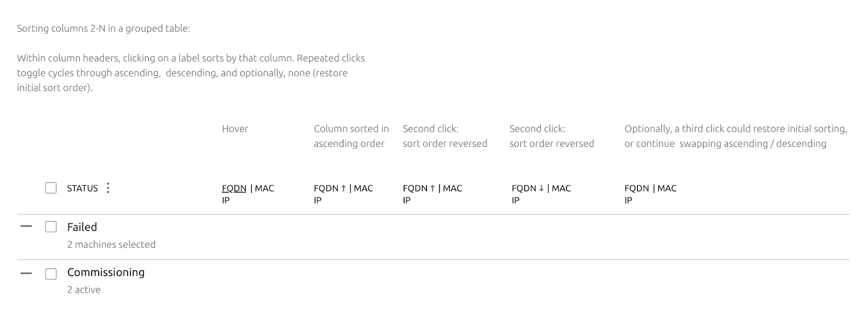Click the FQDN up arrow in the first Second click column
The height and width of the screenshot is (322, 868).
tap(432, 188)
